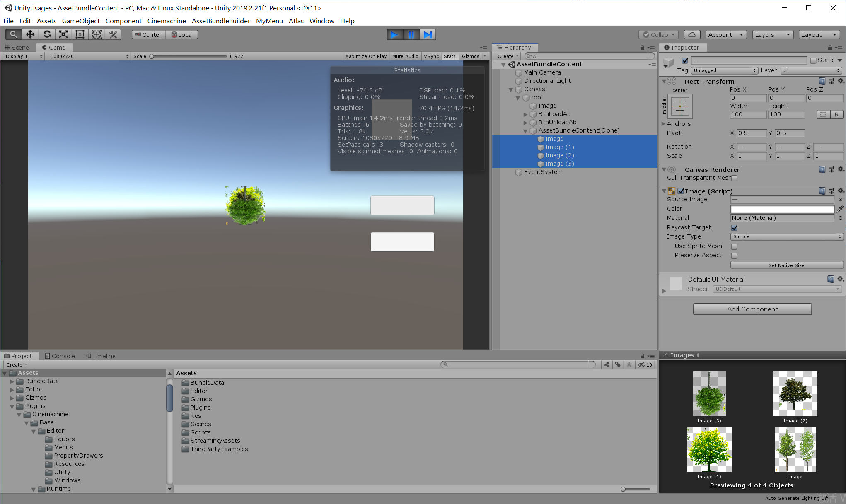Image resolution: width=846 pixels, height=504 pixels.
Task: Select the Rect Transform tool
Action: (80, 34)
